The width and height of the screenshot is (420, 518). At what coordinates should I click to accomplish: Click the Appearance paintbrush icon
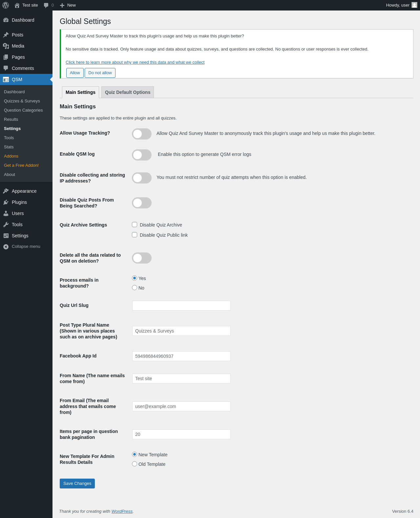tap(6, 191)
